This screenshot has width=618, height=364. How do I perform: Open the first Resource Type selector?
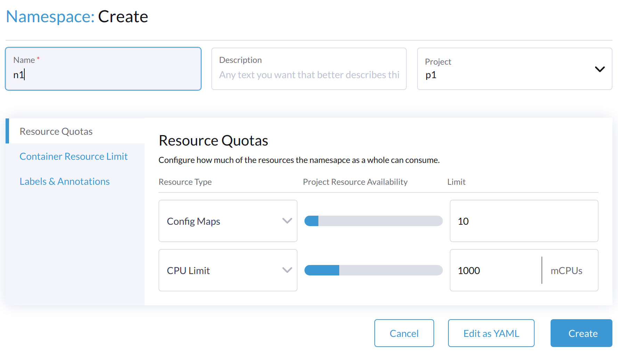tap(228, 221)
